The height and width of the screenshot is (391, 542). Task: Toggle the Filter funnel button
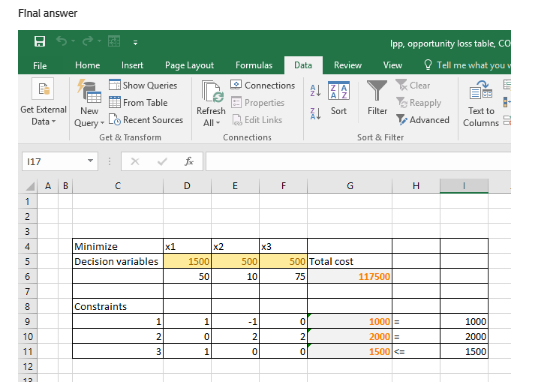coord(377,98)
